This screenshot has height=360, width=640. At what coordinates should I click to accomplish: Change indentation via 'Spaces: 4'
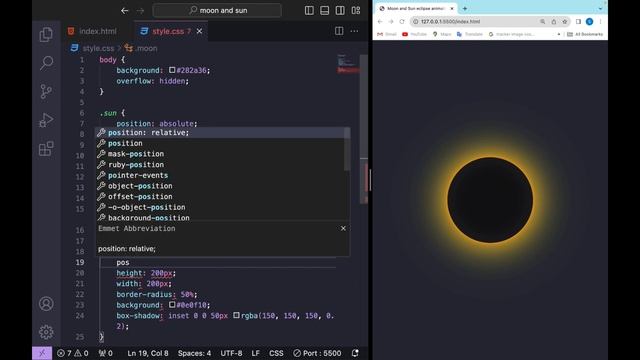pos(194,353)
